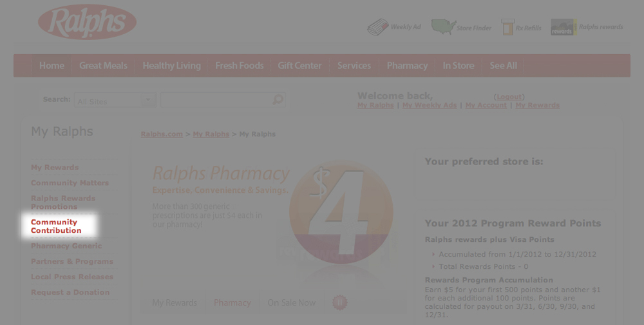Click the search magnifier icon
644x325 pixels.
tap(278, 99)
